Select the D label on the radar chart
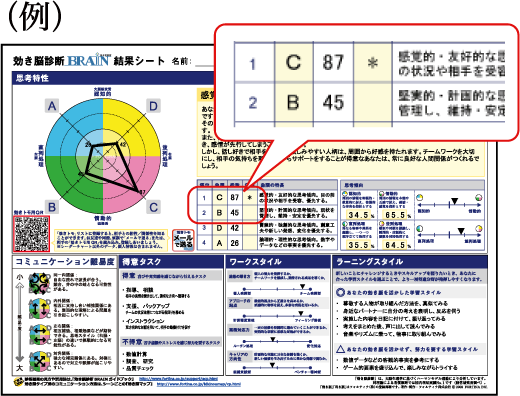 click(153, 106)
